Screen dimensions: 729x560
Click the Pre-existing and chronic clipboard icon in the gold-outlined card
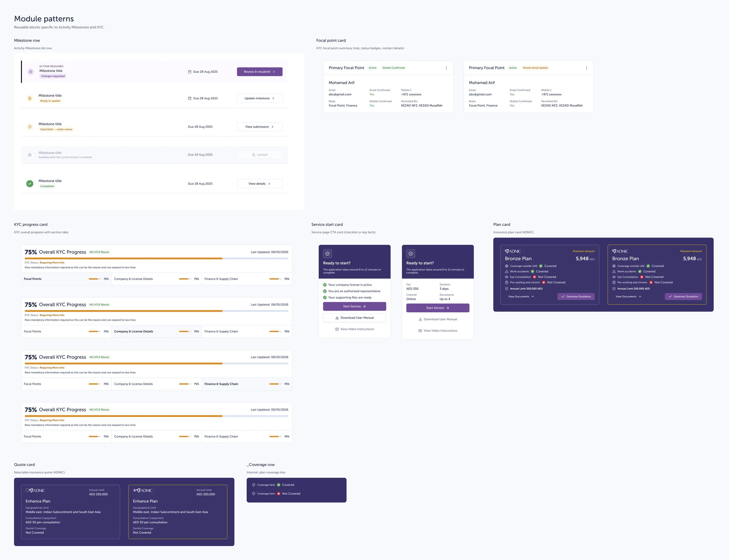614,282
